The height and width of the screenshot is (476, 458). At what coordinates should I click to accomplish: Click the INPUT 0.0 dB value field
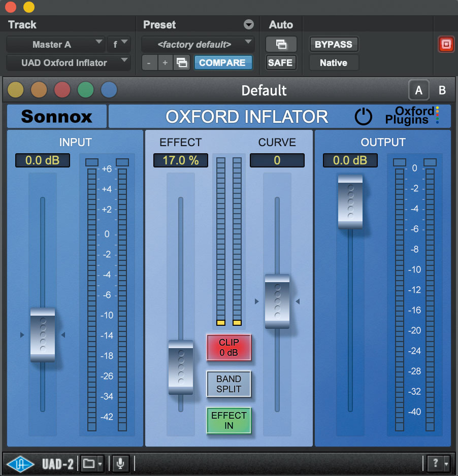click(43, 160)
